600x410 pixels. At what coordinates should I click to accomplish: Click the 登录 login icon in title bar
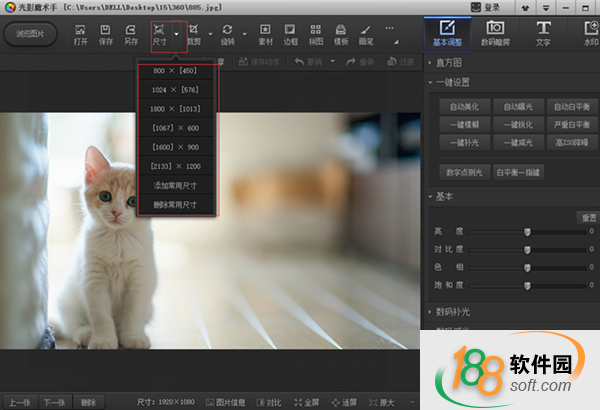tap(486, 7)
